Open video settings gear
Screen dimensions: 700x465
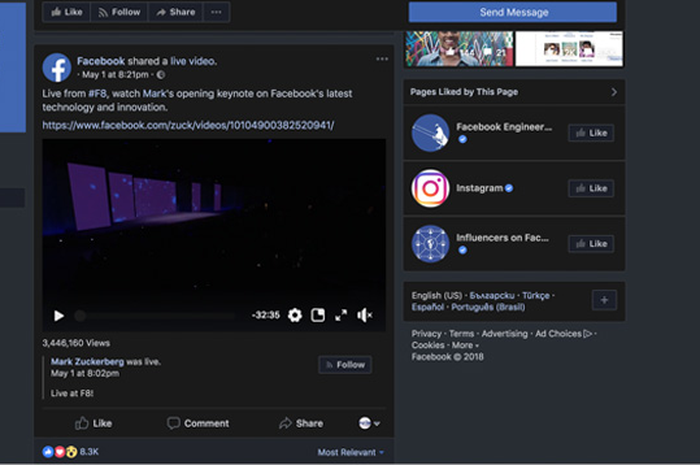point(295,316)
